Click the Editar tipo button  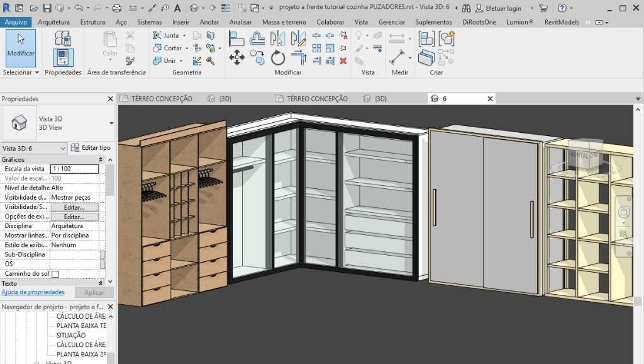(91, 148)
